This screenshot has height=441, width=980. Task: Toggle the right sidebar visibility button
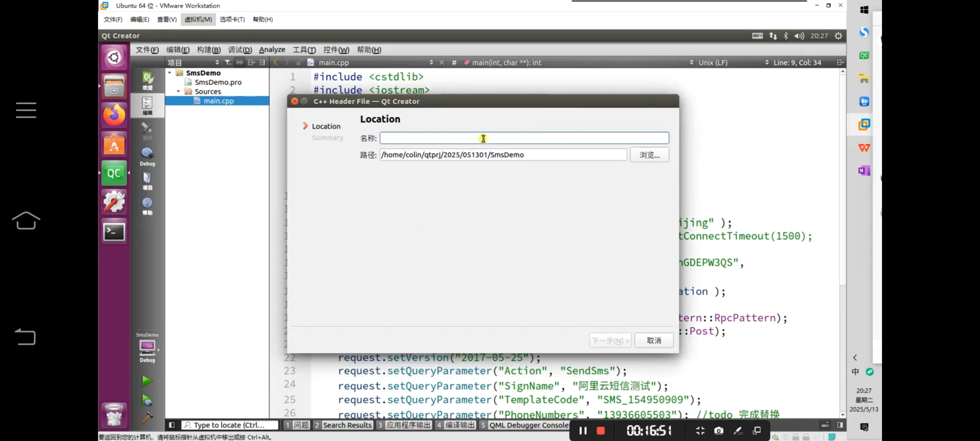(x=840, y=425)
